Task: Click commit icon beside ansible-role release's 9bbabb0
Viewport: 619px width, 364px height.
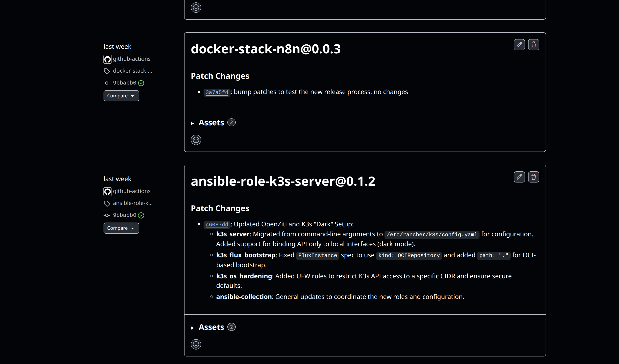Action: (107, 215)
